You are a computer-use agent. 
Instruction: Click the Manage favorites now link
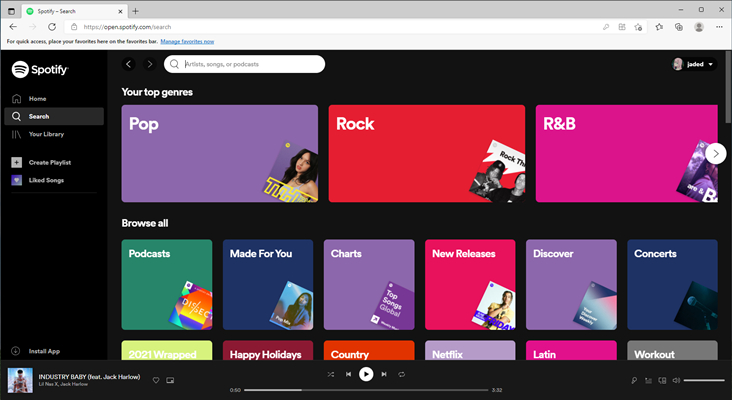tap(187, 42)
